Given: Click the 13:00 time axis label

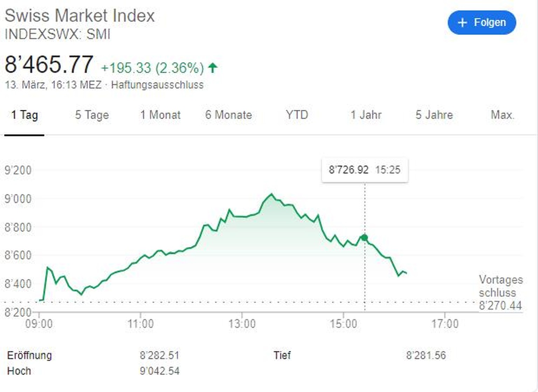Looking at the screenshot, I should click(242, 324).
